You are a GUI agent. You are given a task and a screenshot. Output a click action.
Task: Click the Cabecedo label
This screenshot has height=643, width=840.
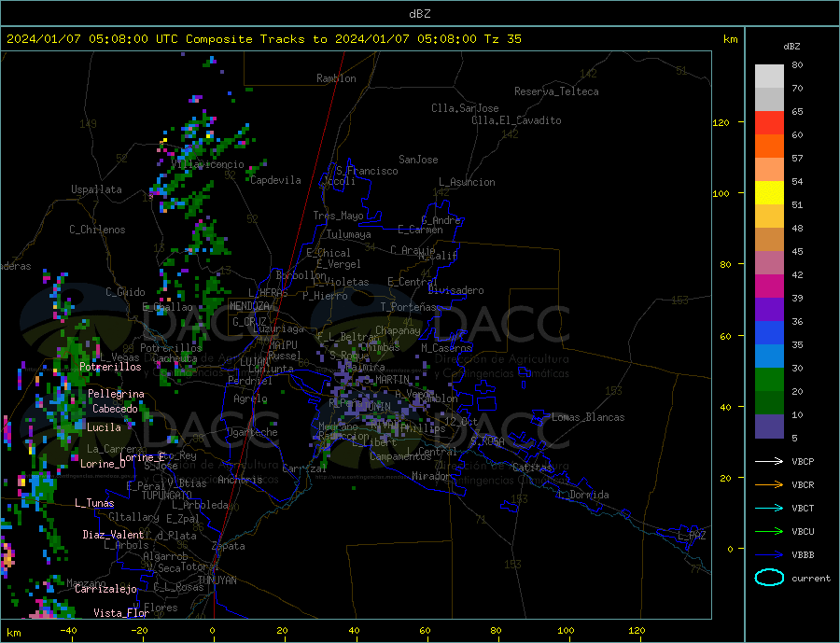pyautogui.click(x=115, y=410)
